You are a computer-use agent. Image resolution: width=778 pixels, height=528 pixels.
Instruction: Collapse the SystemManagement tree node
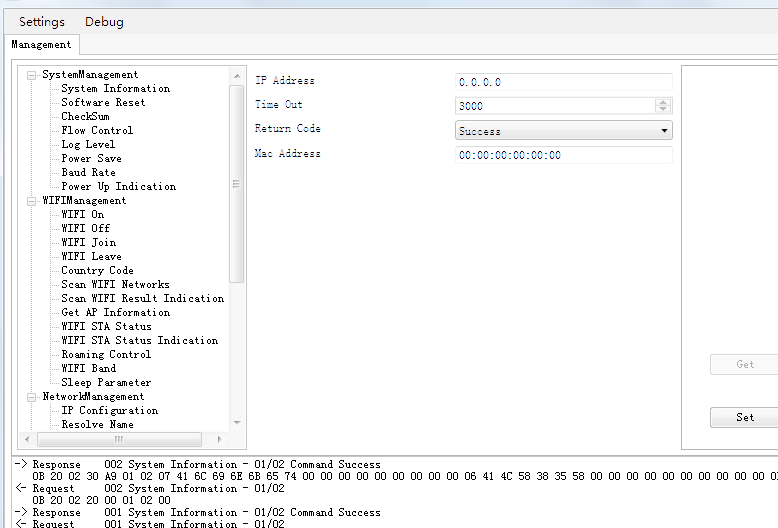point(31,75)
